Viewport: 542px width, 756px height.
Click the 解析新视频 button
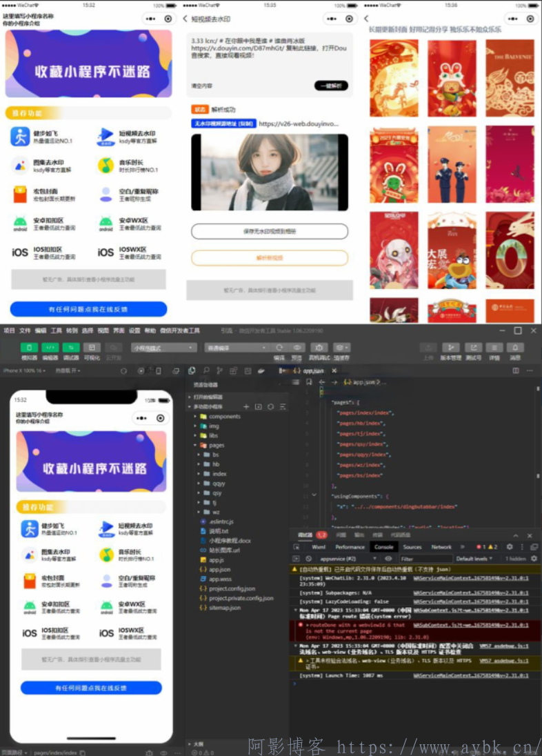point(270,258)
